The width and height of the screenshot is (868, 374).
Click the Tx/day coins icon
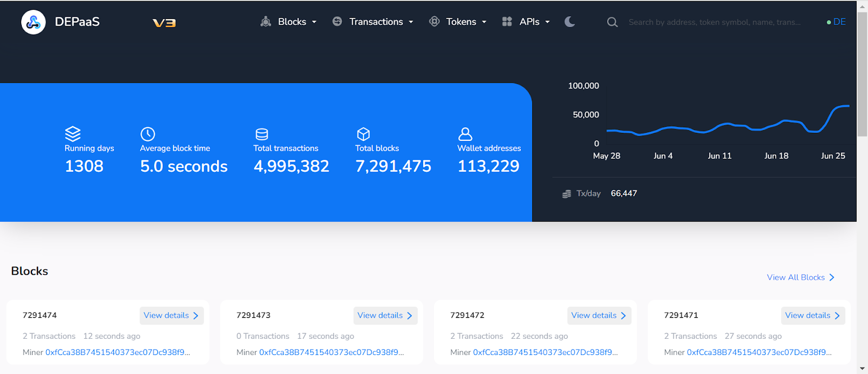pos(566,194)
